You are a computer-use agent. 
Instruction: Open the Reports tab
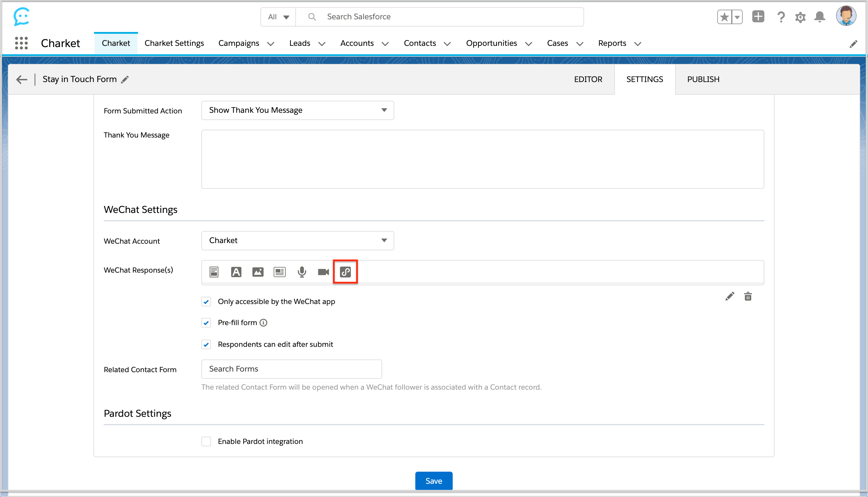click(x=612, y=43)
